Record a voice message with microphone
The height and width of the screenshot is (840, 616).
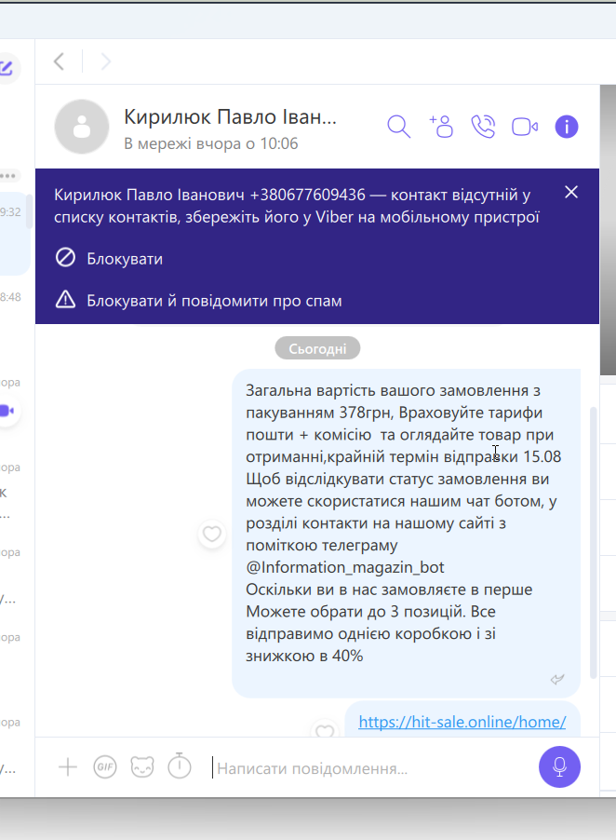point(559,766)
